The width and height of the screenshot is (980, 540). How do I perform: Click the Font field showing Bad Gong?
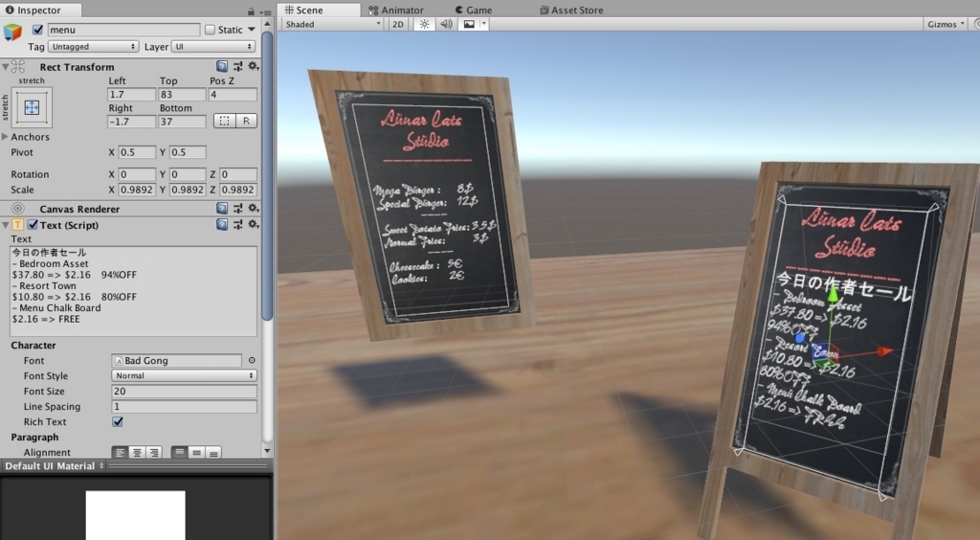click(x=176, y=361)
